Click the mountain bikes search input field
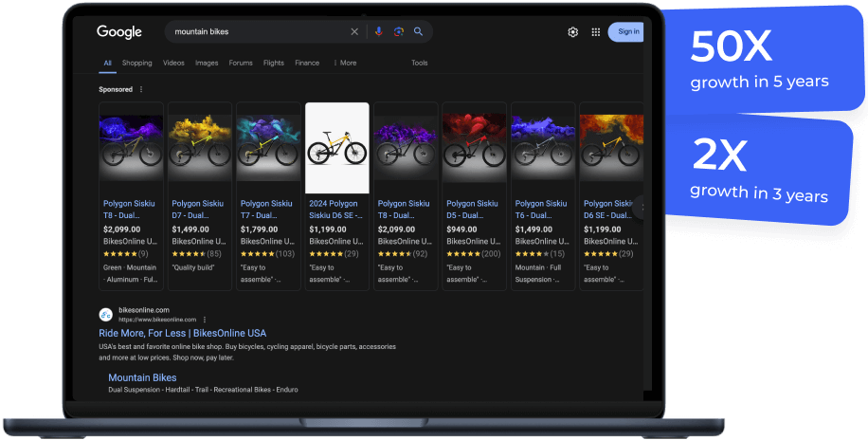Image resolution: width=868 pixels, height=440 pixels. 256,31
